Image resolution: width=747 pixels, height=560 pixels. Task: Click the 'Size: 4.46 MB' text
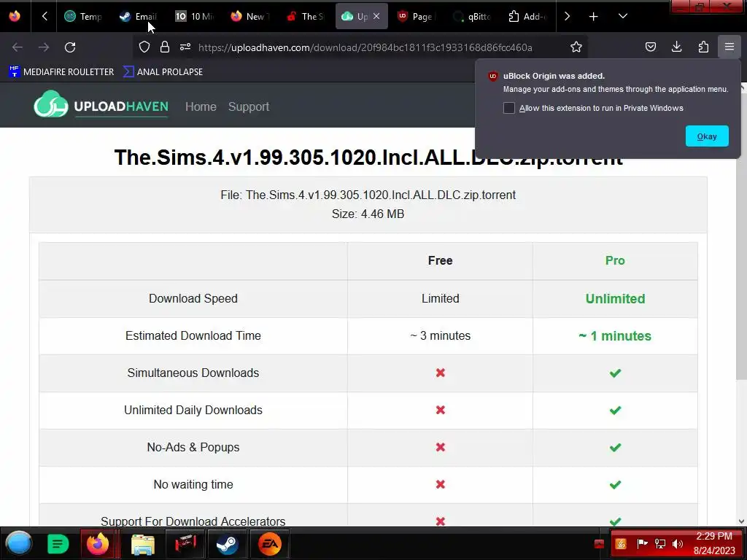[368, 214]
